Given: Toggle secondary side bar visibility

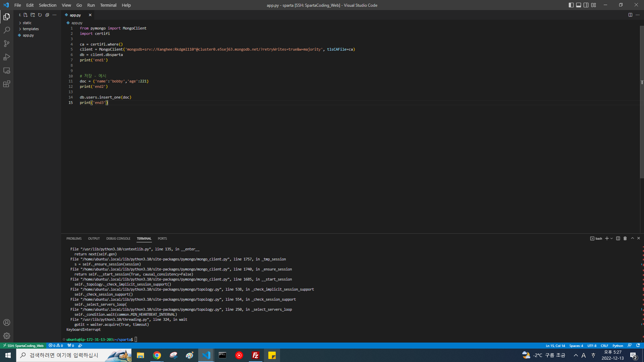Looking at the screenshot, I should coord(586,5).
